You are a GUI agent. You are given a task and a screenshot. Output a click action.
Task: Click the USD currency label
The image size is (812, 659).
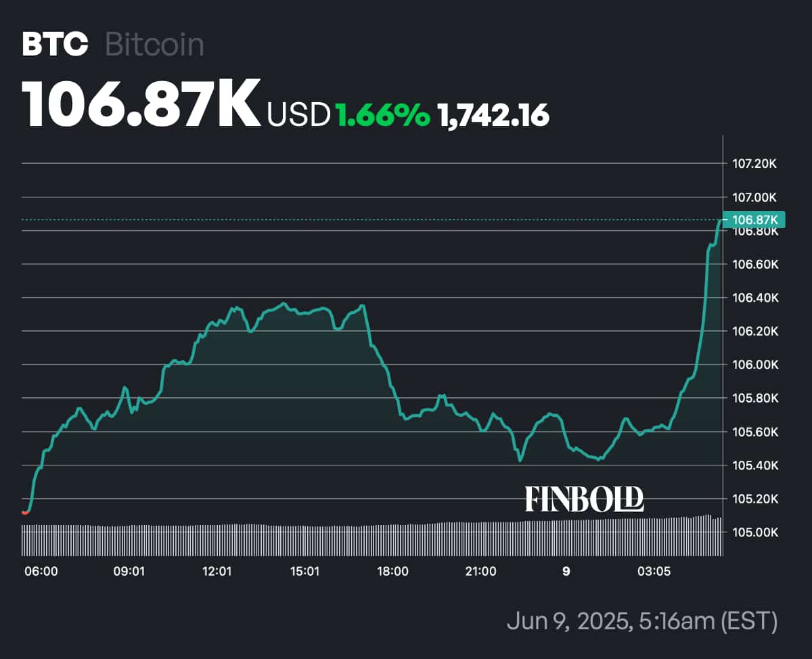pyautogui.click(x=298, y=115)
